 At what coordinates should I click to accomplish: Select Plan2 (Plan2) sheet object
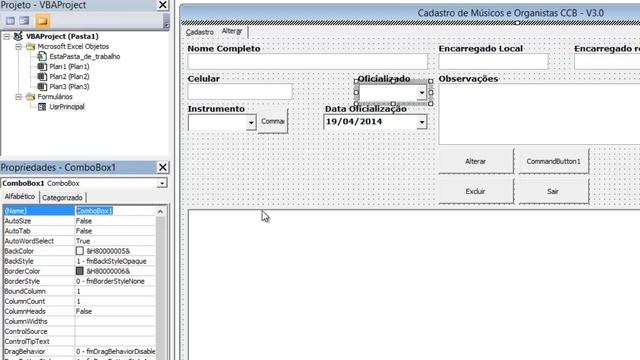pyautogui.click(x=69, y=76)
